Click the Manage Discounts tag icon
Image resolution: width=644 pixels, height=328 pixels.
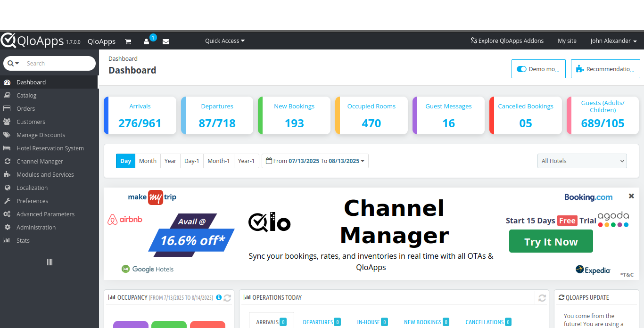tap(7, 135)
